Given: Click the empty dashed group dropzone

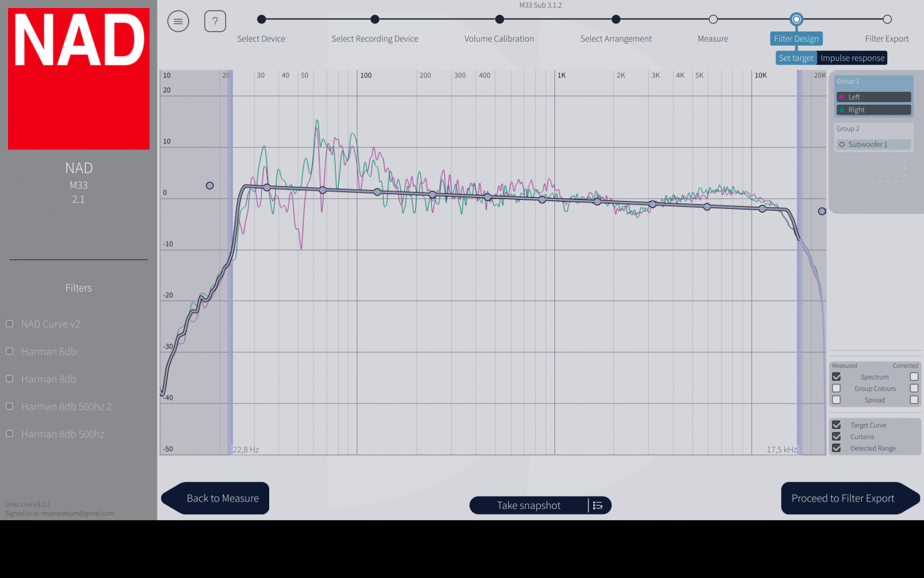Looking at the screenshot, I should tap(871, 169).
